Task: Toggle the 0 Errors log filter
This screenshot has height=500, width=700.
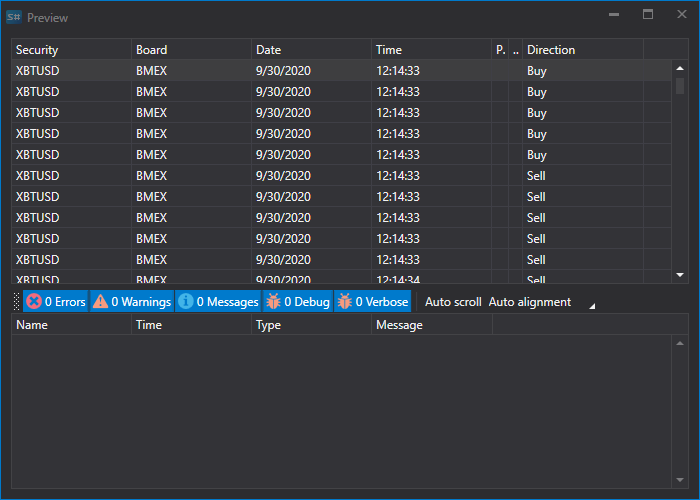Action: (55, 302)
